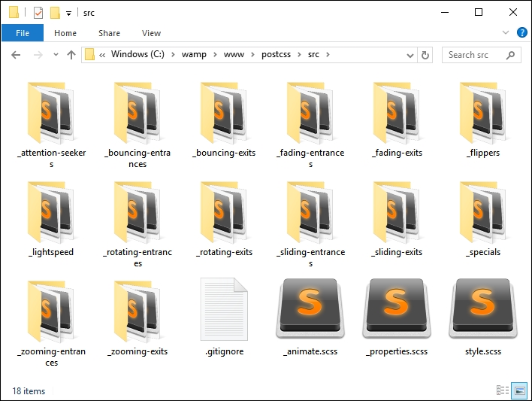Refresh the src folder view
The height and width of the screenshot is (401, 532).
click(425, 55)
